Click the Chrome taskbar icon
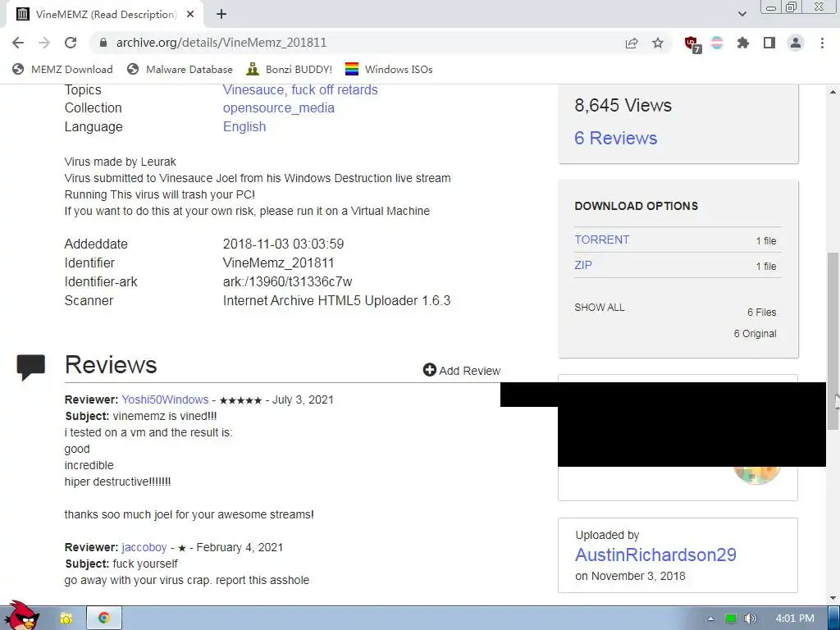The image size is (840, 630). [x=104, y=619]
